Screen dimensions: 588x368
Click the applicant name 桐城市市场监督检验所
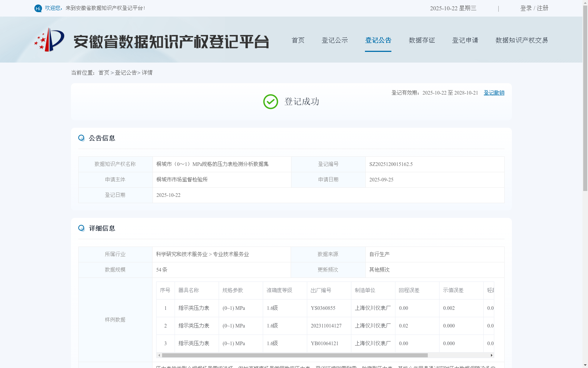[x=182, y=180]
